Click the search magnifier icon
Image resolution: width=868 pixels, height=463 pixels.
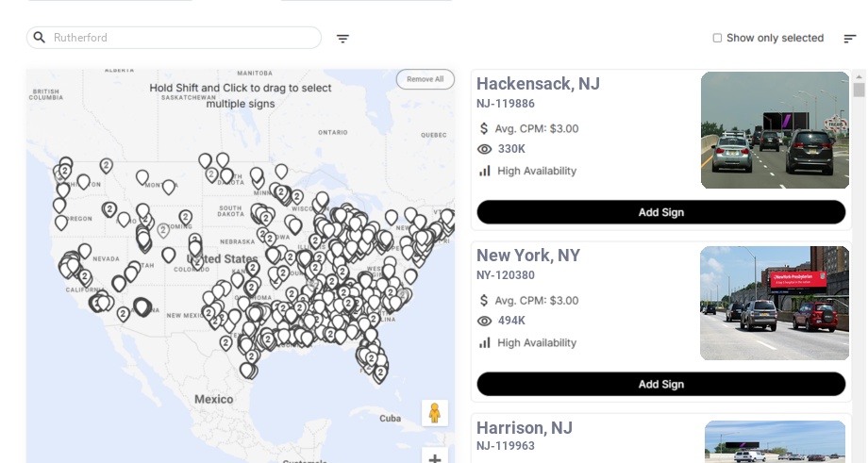click(x=40, y=38)
